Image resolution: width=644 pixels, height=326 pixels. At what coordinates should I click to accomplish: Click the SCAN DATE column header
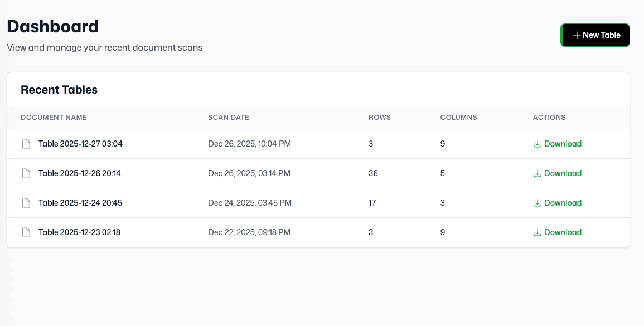coord(229,118)
